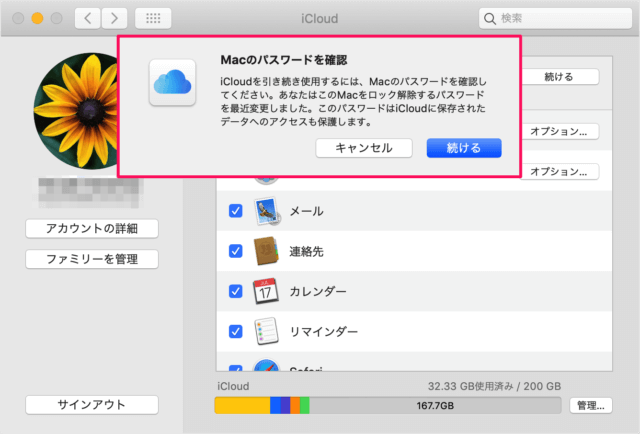Uncheck the 連絡先 checkbox

point(236,251)
